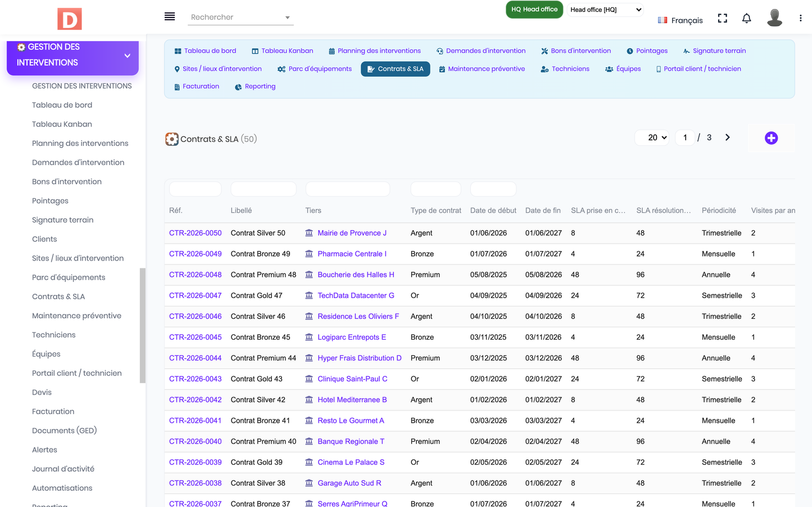812x507 pixels.
Task: Open notifications bell
Action: tap(746, 19)
